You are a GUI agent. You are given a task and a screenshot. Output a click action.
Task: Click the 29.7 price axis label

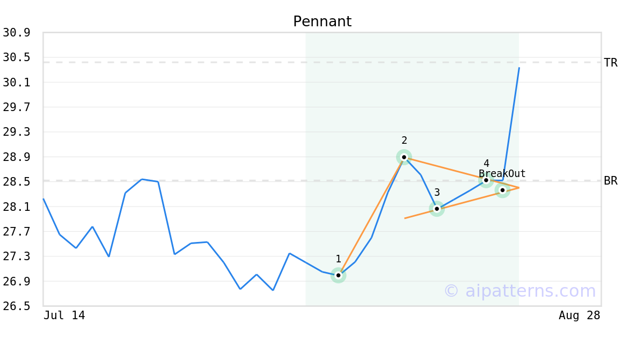[16, 107]
